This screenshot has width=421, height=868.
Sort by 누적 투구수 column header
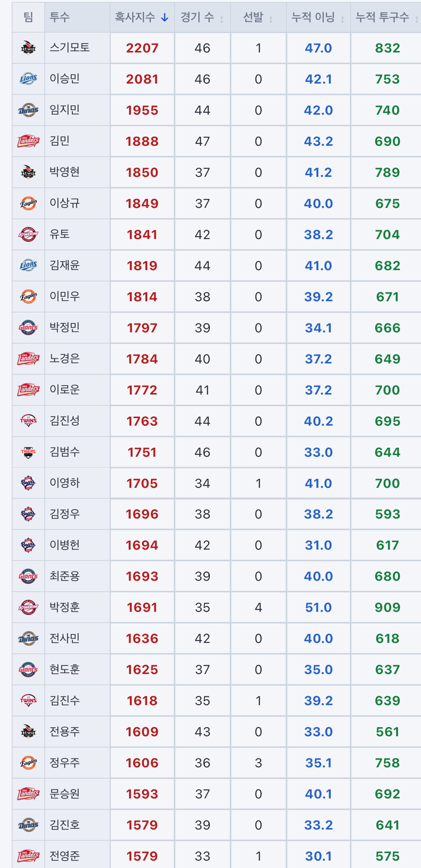click(386, 17)
